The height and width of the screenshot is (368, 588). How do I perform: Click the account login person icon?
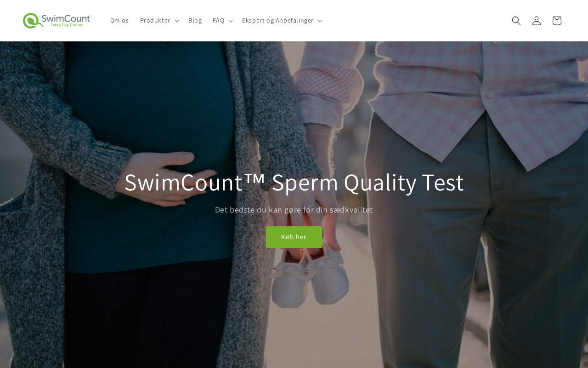[x=537, y=21]
